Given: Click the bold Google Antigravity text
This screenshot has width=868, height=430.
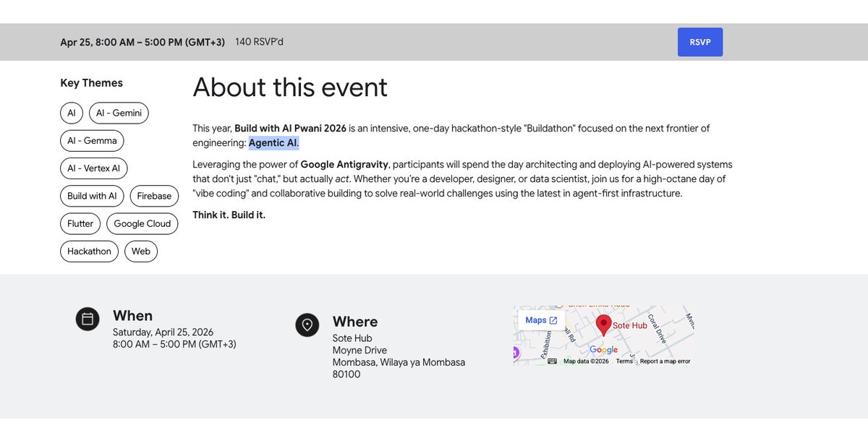Looking at the screenshot, I should coord(344,165).
